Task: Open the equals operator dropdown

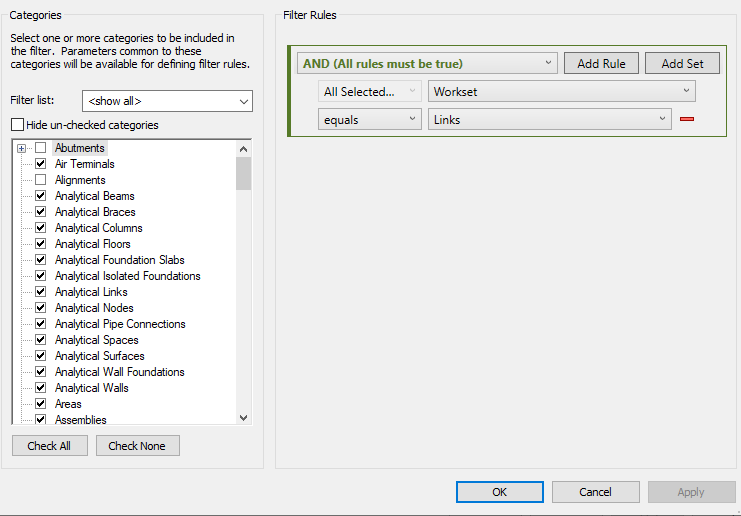Action: tap(413, 119)
